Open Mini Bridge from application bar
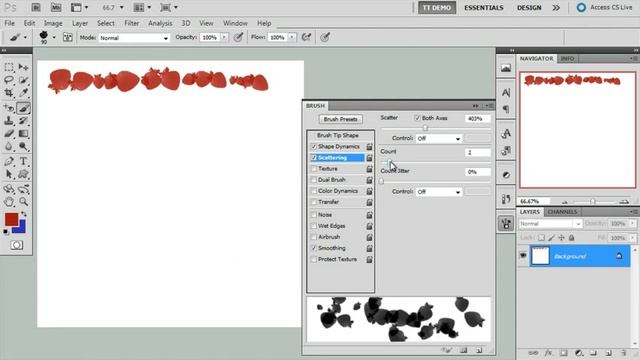 56,7
